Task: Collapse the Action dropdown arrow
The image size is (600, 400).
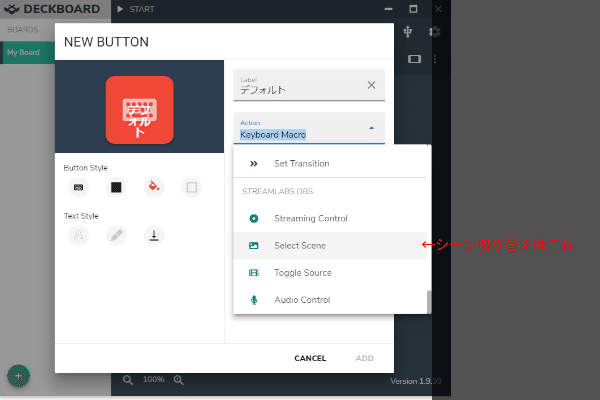Action: tap(371, 128)
